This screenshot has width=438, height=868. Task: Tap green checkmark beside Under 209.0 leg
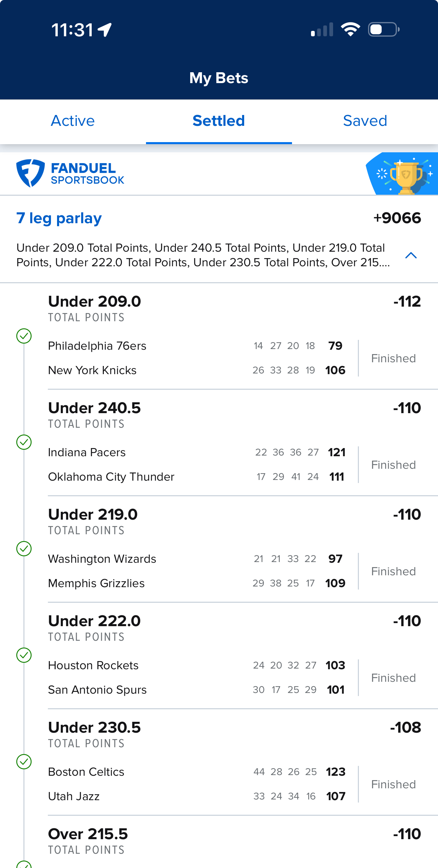[x=24, y=336]
